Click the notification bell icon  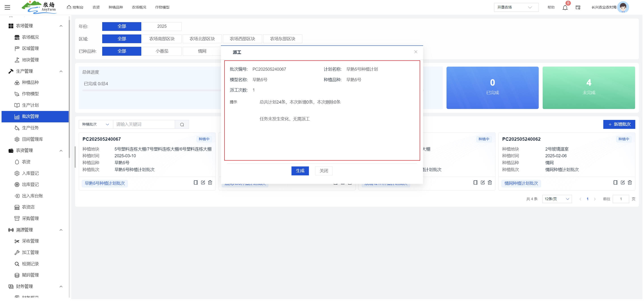click(565, 8)
